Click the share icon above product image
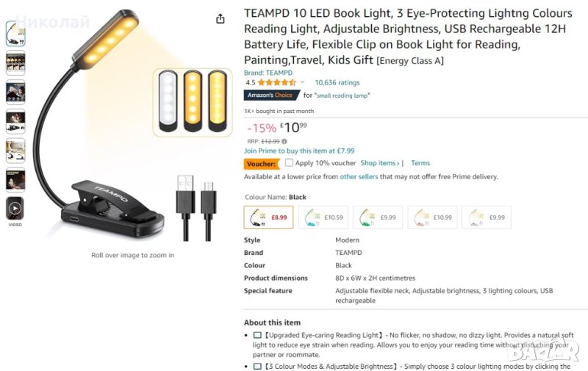This screenshot has width=588, height=371. click(x=220, y=19)
